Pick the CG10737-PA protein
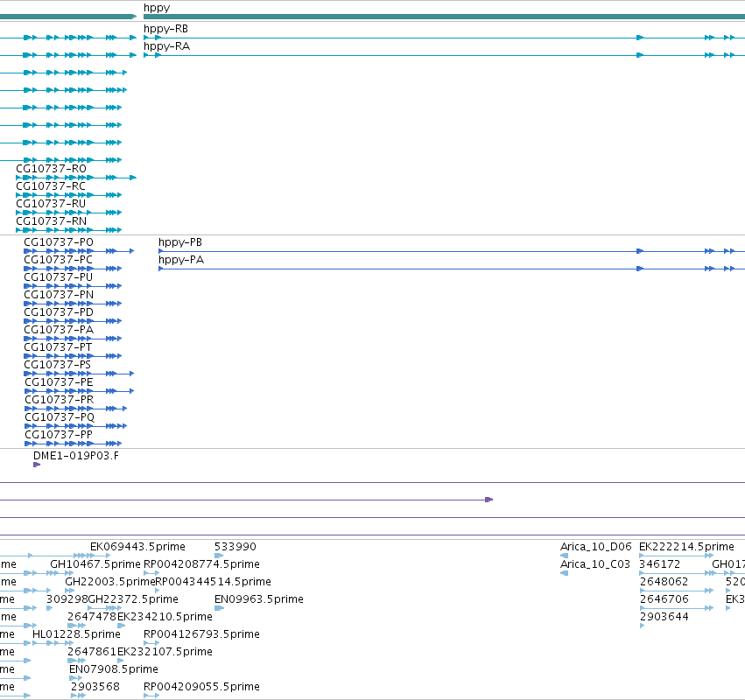Image resolution: width=745 pixels, height=700 pixels. pyautogui.click(x=59, y=330)
